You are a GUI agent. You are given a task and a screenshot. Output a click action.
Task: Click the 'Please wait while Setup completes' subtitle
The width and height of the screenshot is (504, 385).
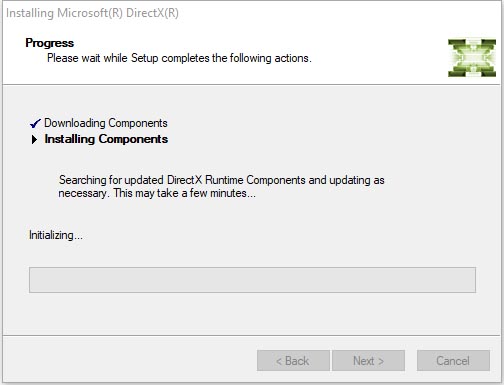pyautogui.click(x=179, y=58)
